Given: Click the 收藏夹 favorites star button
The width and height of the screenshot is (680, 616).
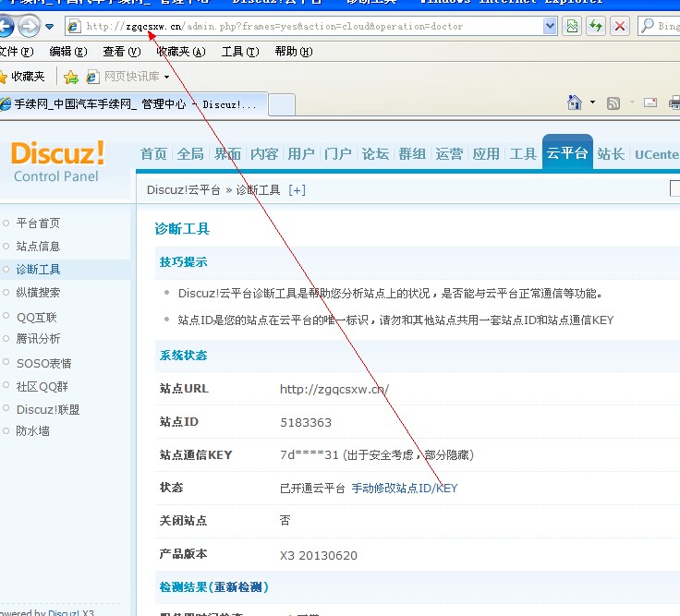Looking at the screenshot, I should [22, 77].
